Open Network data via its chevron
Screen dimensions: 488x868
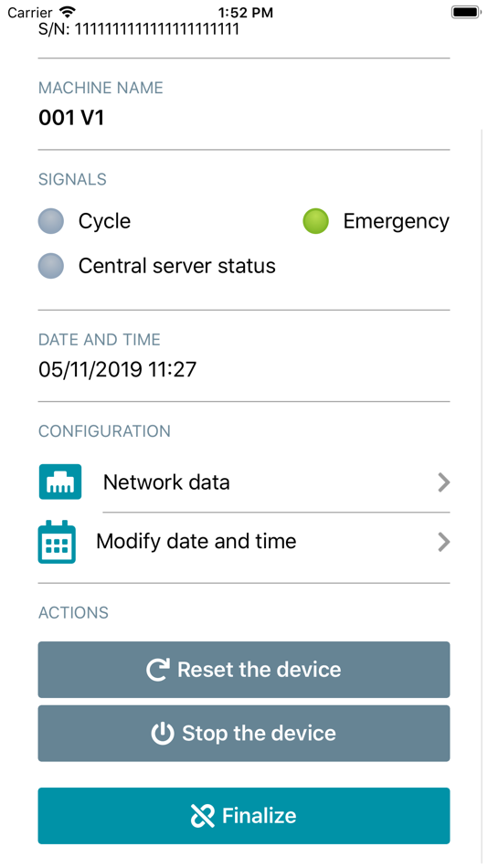point(444,482)
